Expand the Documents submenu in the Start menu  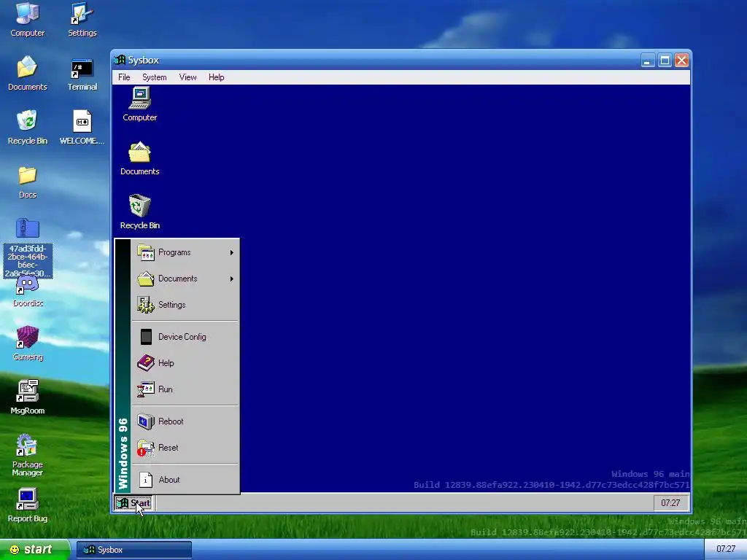(185, 279)
